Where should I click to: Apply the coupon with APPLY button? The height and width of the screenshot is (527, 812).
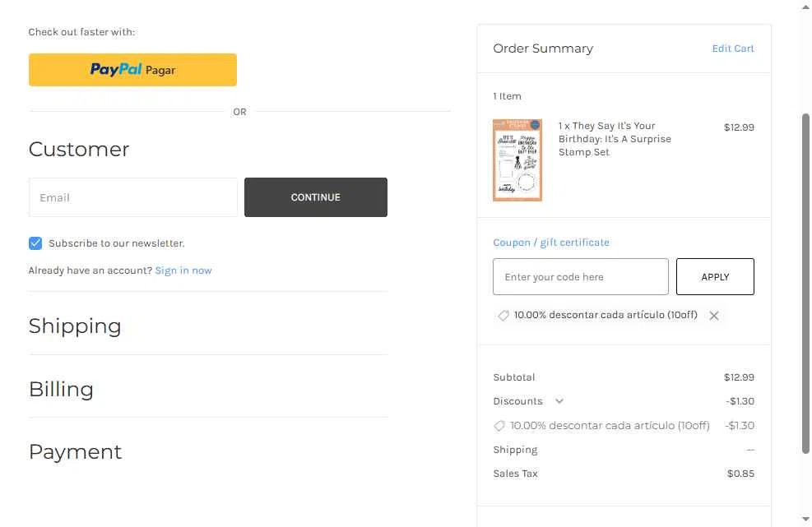coord(715,277)
